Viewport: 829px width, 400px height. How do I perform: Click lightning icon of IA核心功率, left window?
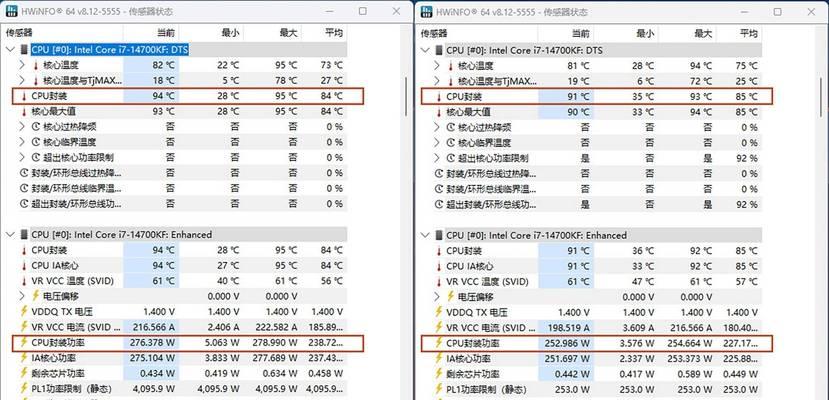pyautogui.click(x=24, y=358)
